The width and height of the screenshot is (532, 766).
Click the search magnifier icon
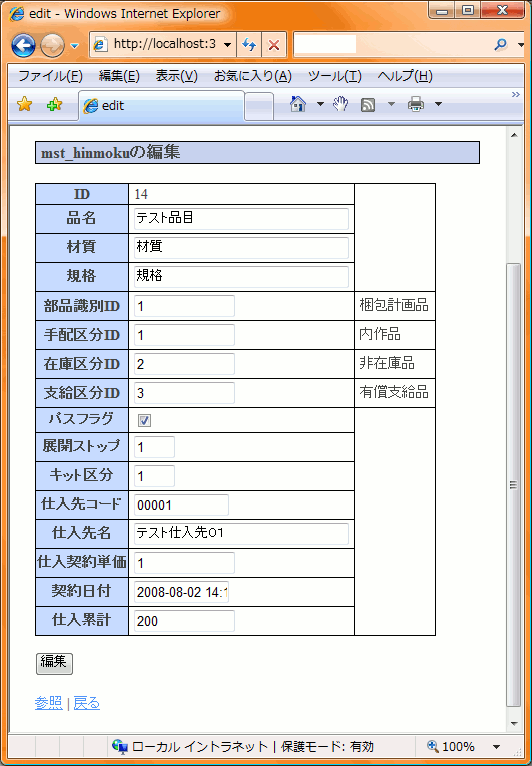point(501,45)
